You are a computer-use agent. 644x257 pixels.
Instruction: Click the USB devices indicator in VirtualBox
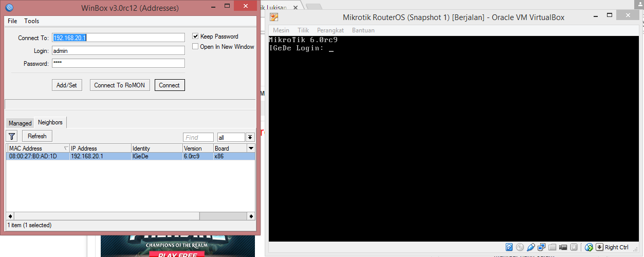[x=531, y=247]
